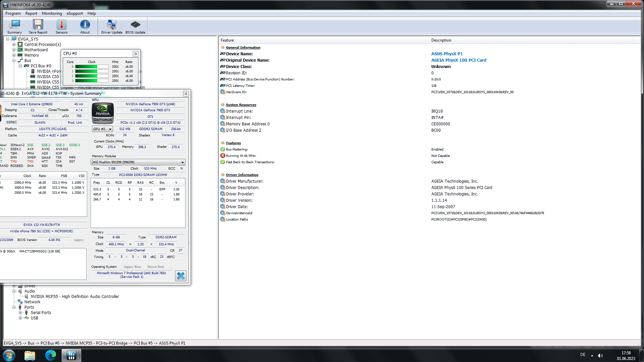Collapse the Ports tree node
644x362 pixels.
(14, 307)
